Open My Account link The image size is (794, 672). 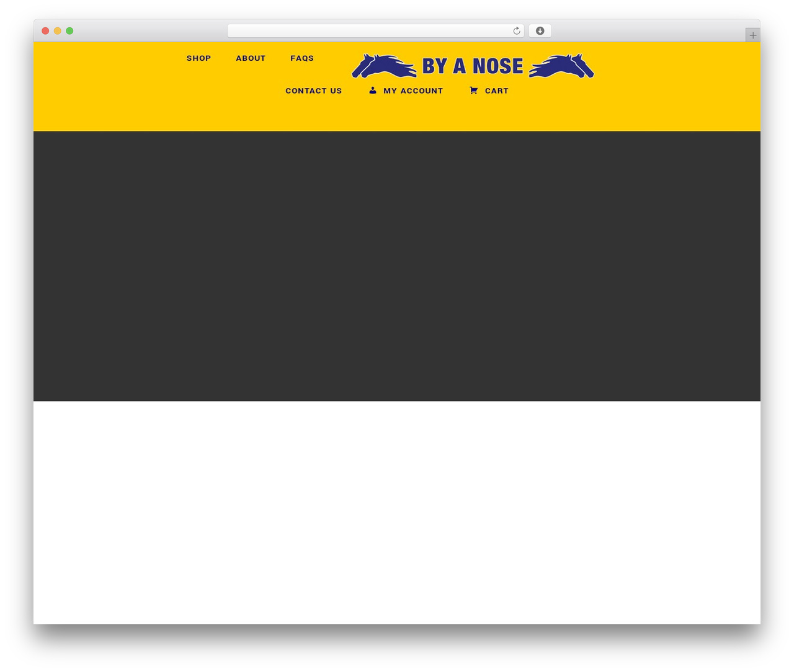413,91
